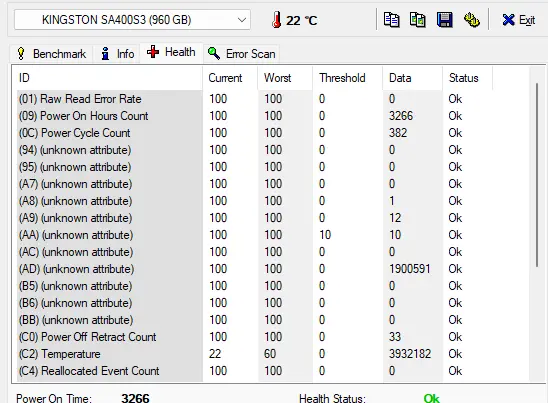Open options via the tools icon

(471, 20)
